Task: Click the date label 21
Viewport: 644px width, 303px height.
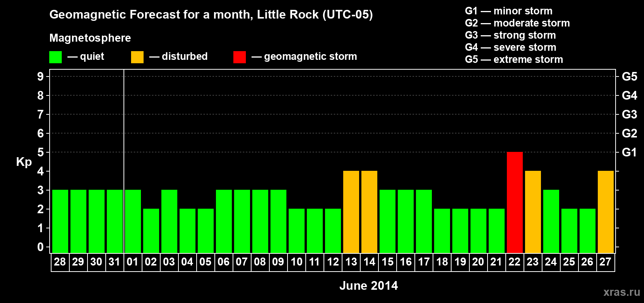Action: (496, 262)
